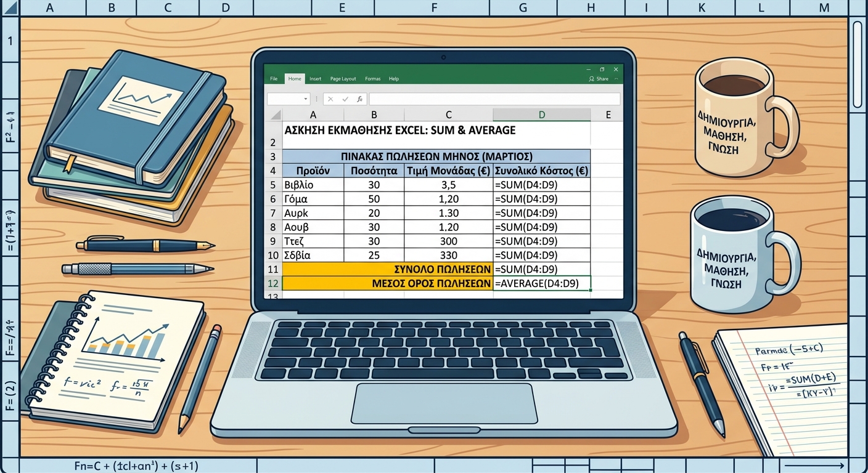Open the Name Box dropdown arrow

(x=306, y=99)
